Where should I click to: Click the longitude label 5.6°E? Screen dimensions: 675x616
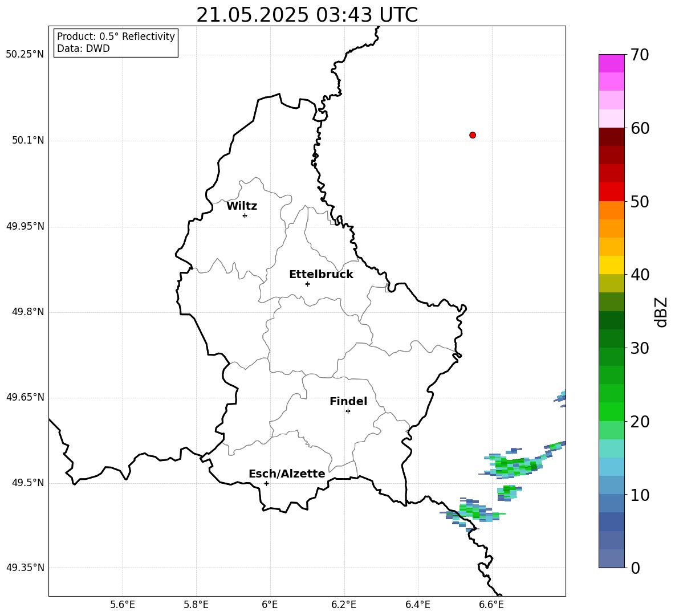[x=123, y=605]
